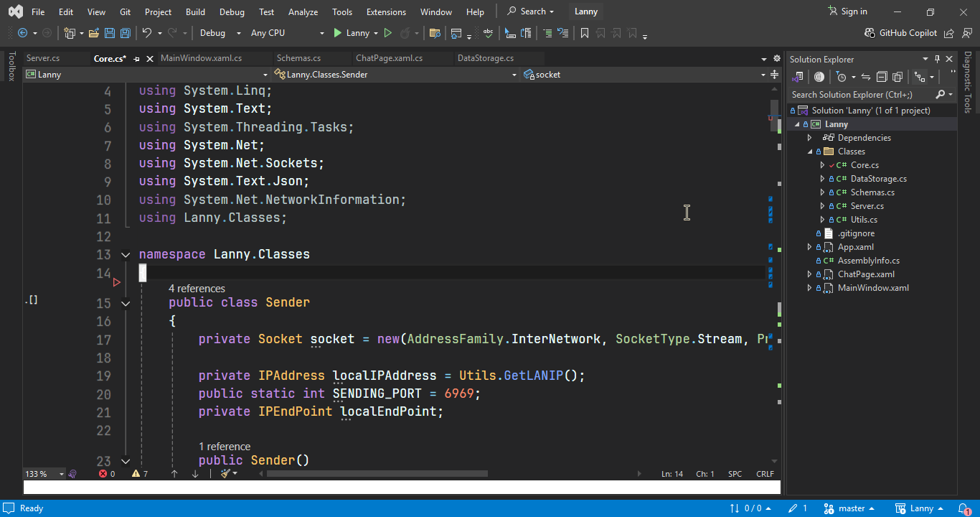Open the Toolbox side tab
The width and height of the screenshot is (980, 517).
click(11, 66)
